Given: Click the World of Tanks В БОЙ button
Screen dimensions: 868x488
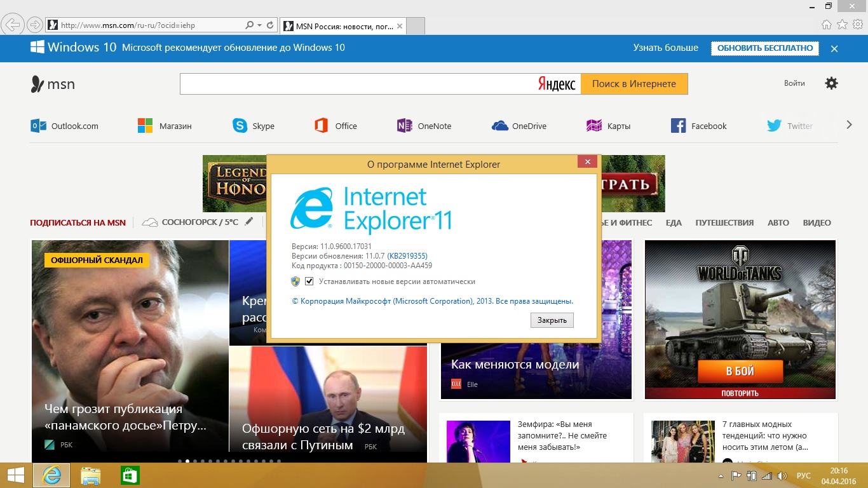Looking at the screenshot, I should (740, 371).
